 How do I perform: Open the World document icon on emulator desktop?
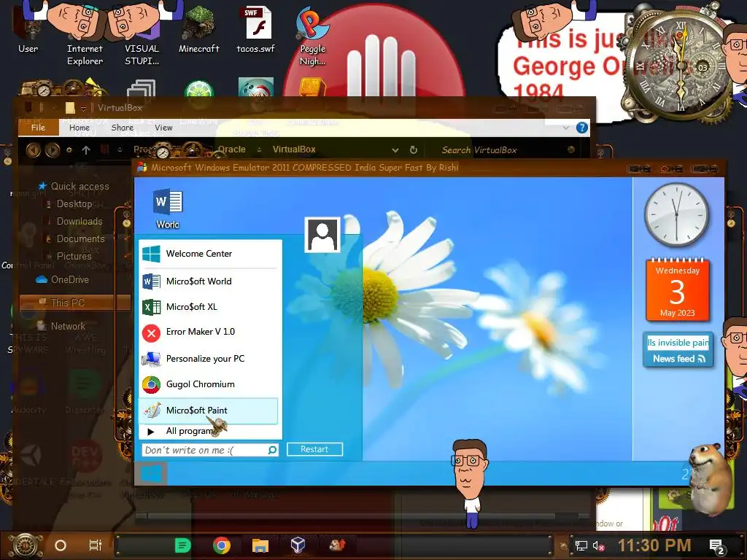[x=168, y=209]
